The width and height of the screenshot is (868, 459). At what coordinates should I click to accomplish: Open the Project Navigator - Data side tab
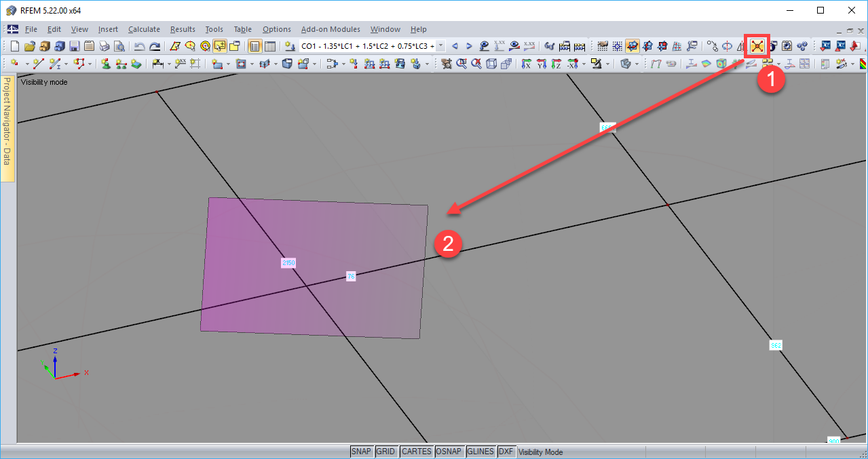[7, 129]
